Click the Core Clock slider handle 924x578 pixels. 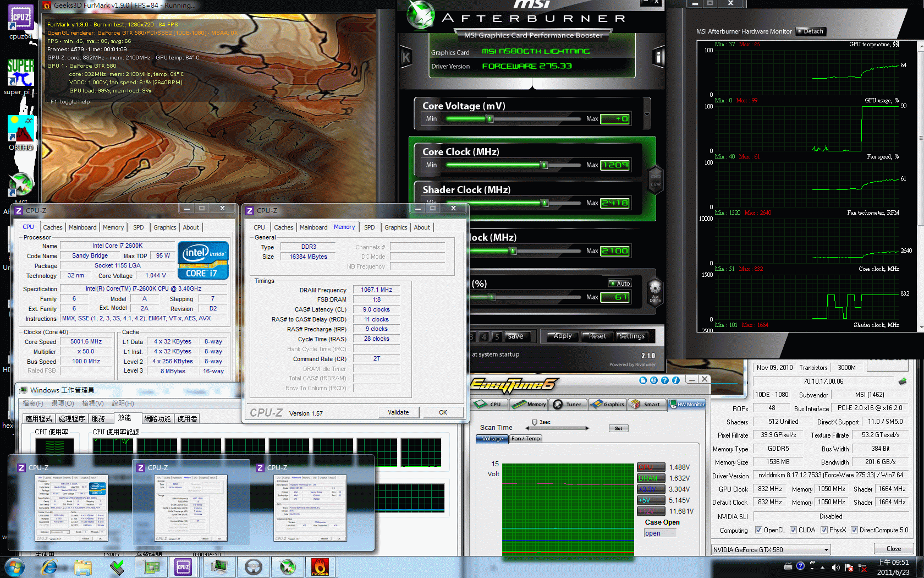tap(544, 165)
